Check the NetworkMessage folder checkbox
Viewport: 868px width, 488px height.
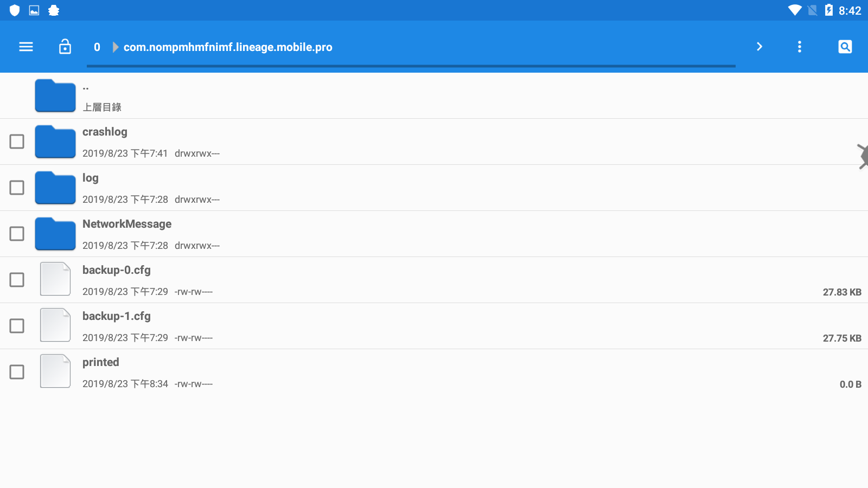(x=17, y=234)
